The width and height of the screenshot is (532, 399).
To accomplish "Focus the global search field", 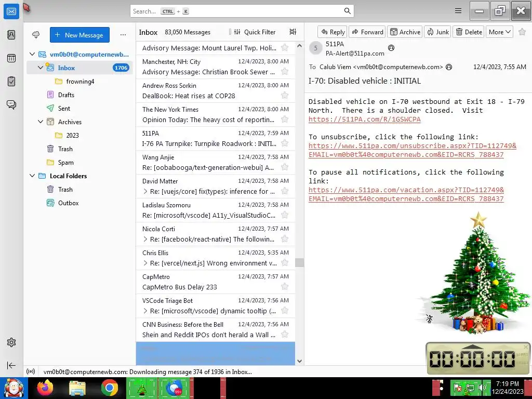I will coord(242,11).
